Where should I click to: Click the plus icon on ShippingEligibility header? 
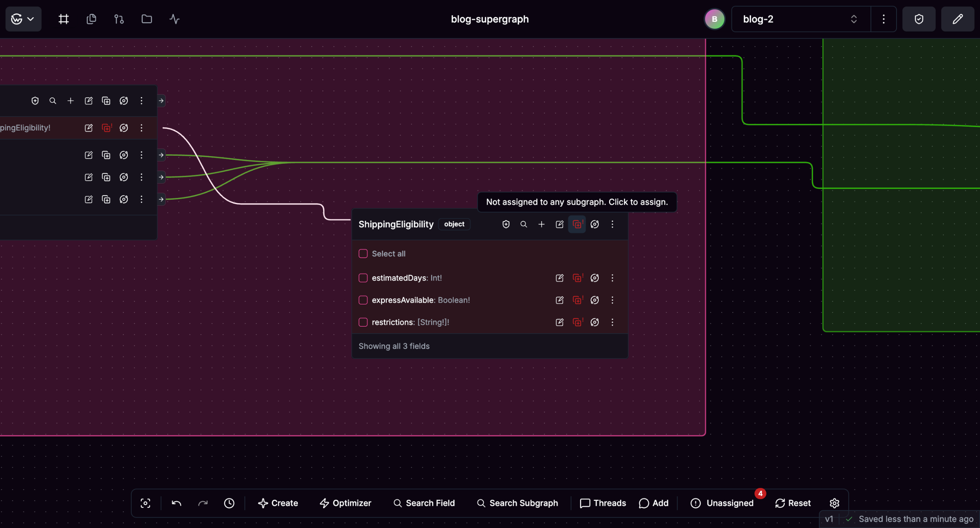click(x=541, y=224)
